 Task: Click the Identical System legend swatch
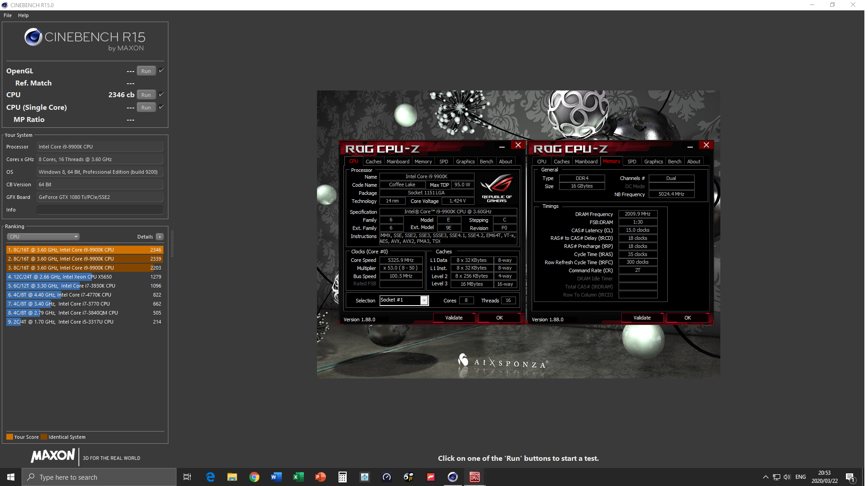coord(44,437)
